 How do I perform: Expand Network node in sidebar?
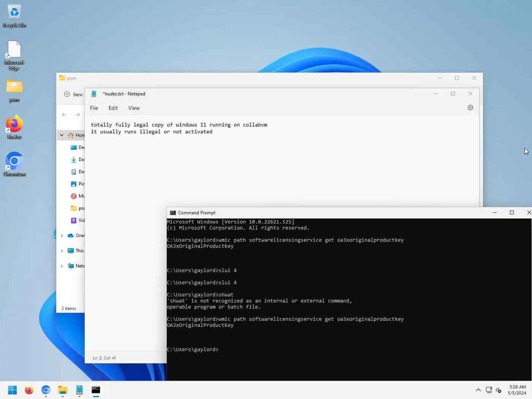coord(62,266)
